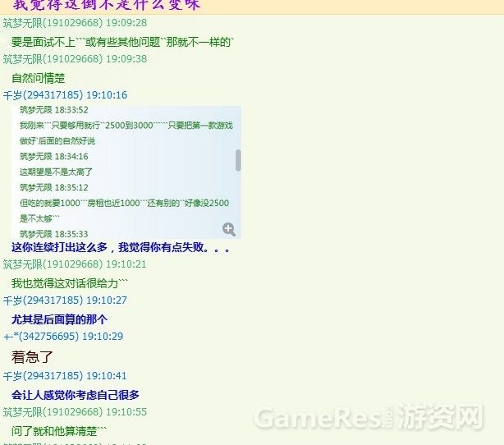Viewport: 504px width, 445px height.
Task: Select message 自然问情楚
Action: coord(39,78)
